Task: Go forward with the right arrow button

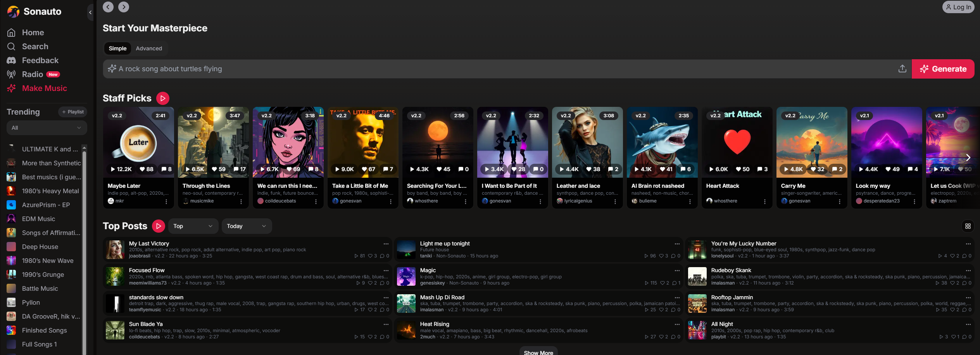Action: (124, 7)
